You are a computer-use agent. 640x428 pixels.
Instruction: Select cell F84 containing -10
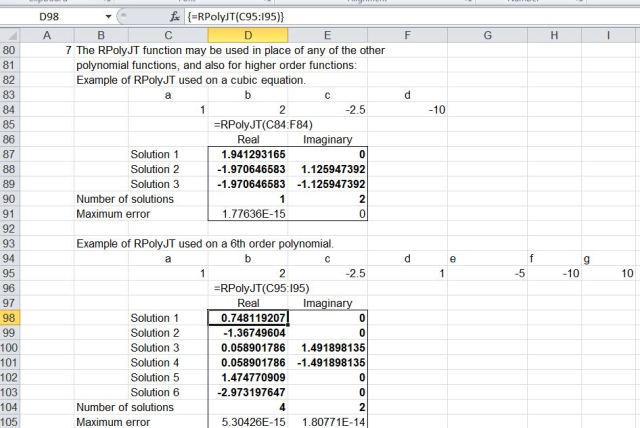[408, 109]
